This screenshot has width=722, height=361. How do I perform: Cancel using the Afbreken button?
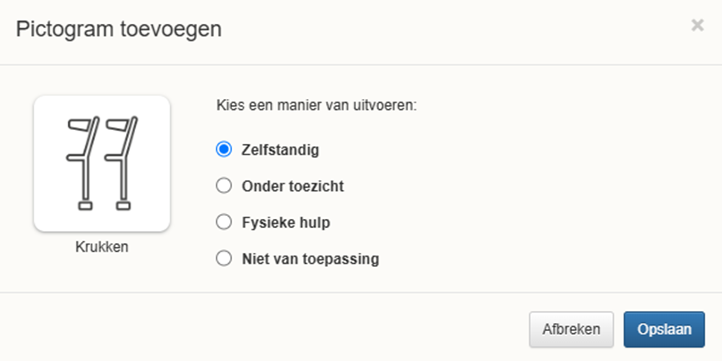pos(571,329)
